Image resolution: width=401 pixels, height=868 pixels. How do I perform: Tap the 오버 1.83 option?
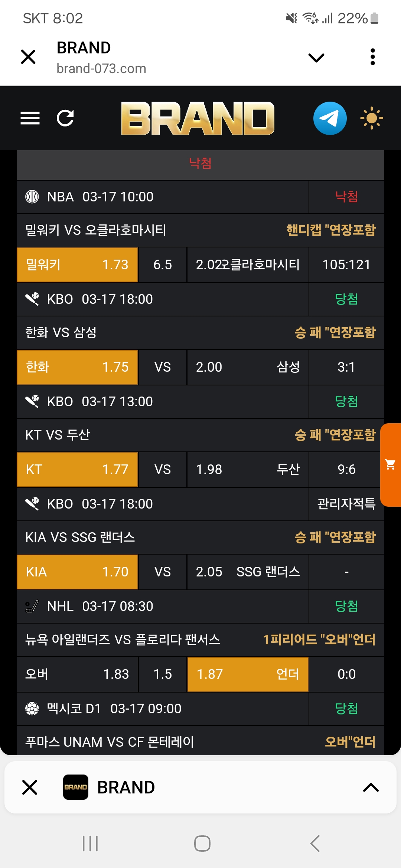tap(77, 674)
